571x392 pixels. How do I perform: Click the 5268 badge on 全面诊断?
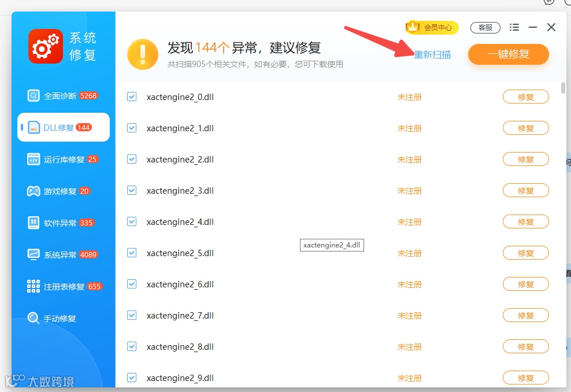pos(88,96)
